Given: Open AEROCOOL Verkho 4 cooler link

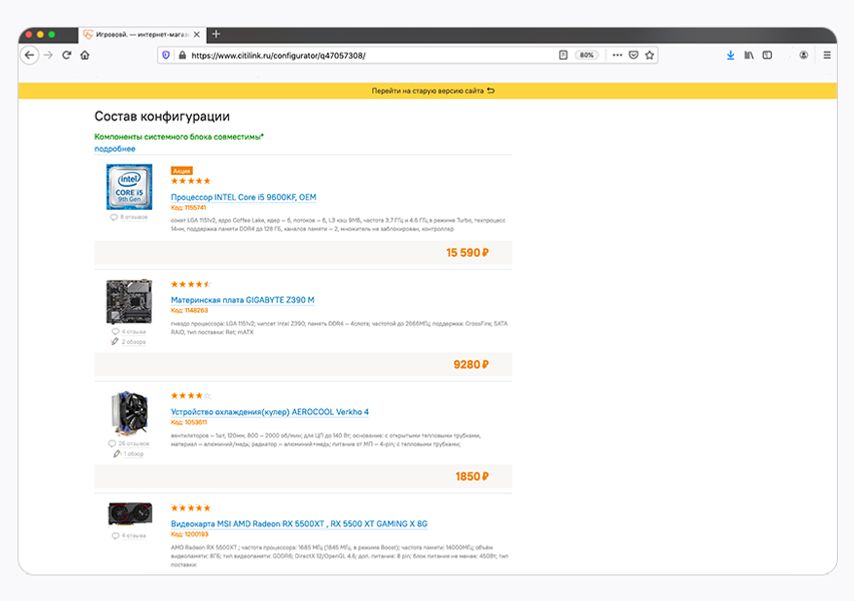Looking at the screenshot, I should (270, 412).
